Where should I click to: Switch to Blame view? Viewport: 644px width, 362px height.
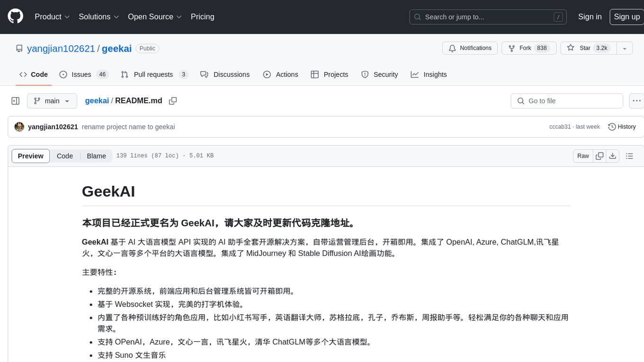(x=96, y=156)
